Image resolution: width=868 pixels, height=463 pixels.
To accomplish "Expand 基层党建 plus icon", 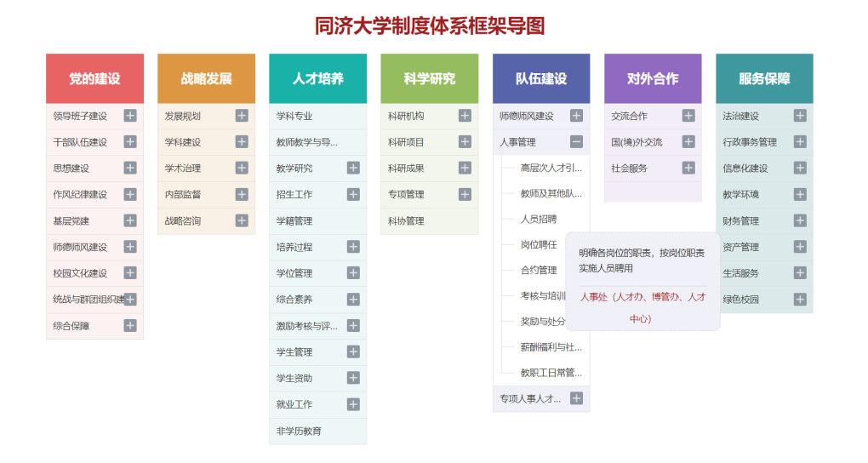I will point(130,220).
